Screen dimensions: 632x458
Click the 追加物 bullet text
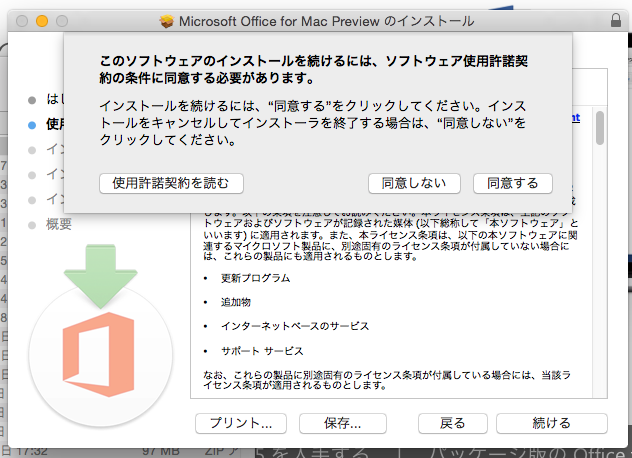click(236, 302)
